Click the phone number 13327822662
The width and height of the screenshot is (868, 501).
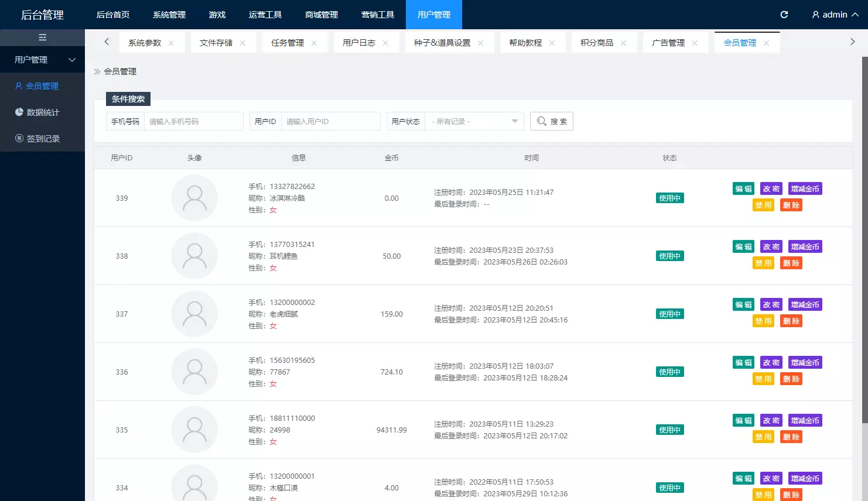click(x=292, y=186)
